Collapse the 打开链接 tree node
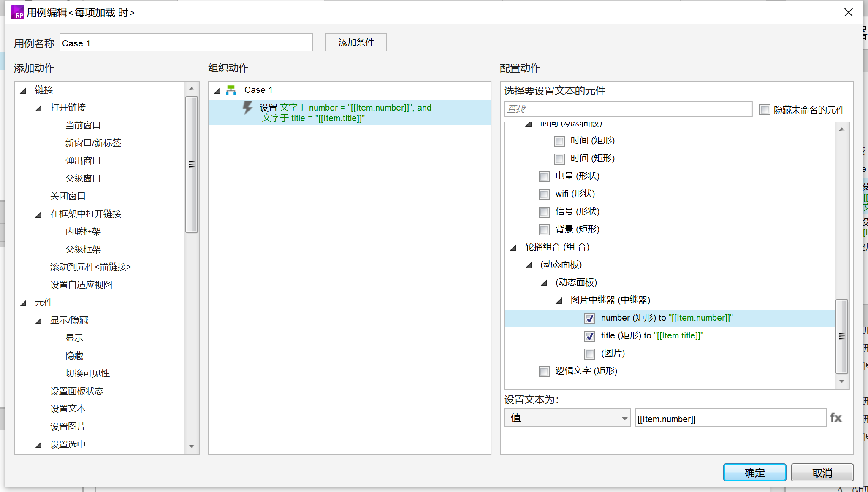The height and width of the screenshot is (492, 868). coord(38,108)
